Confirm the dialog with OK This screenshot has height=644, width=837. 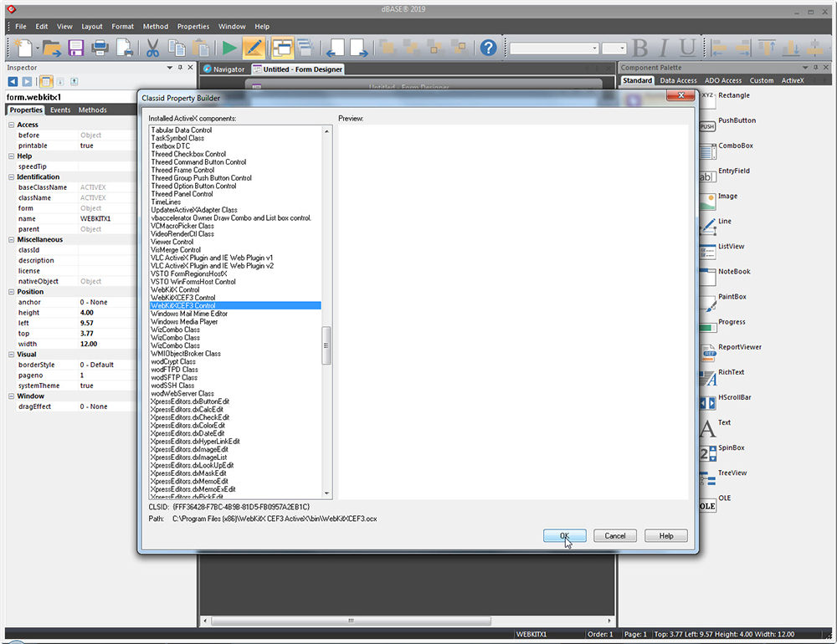[565, 535]
